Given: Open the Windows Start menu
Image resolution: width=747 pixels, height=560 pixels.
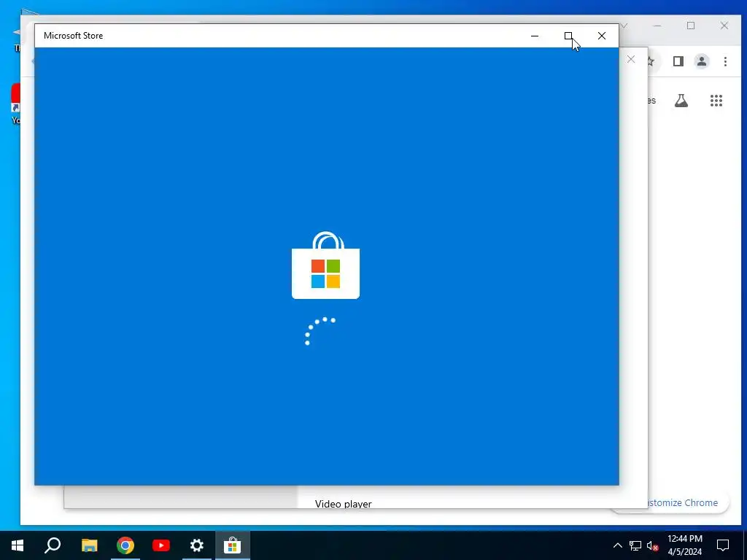Looking at the screenshot, I should point(18,545).
